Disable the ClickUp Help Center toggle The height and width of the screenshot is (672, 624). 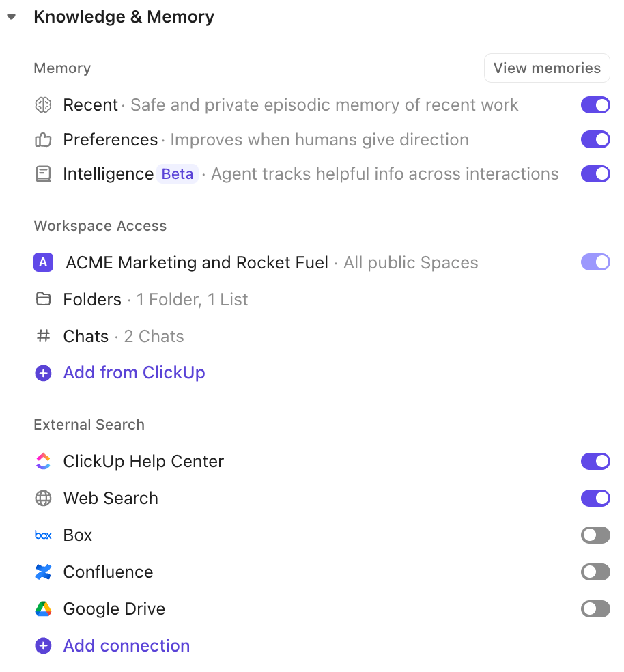coord(595,461)
